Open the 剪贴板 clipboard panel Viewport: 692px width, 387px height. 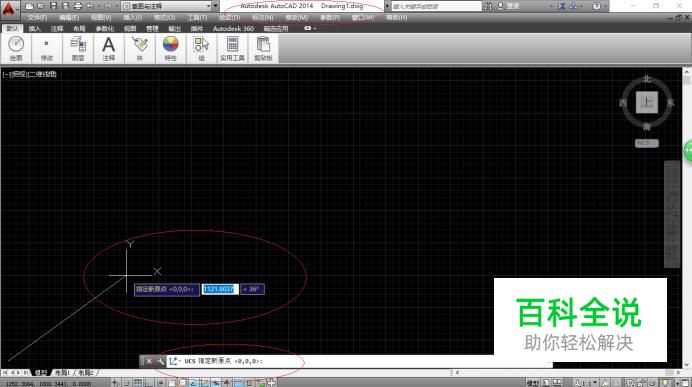tap(263, 48)
